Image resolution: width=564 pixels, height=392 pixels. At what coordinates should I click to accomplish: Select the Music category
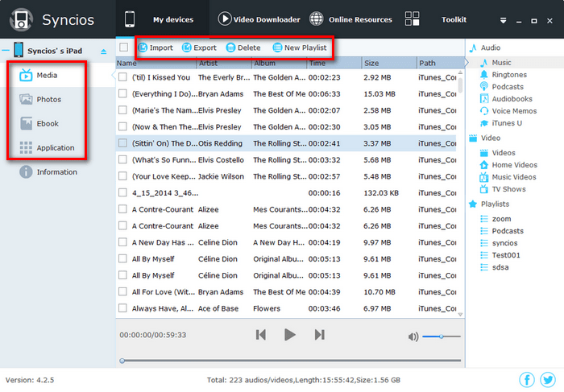point(501,63)
